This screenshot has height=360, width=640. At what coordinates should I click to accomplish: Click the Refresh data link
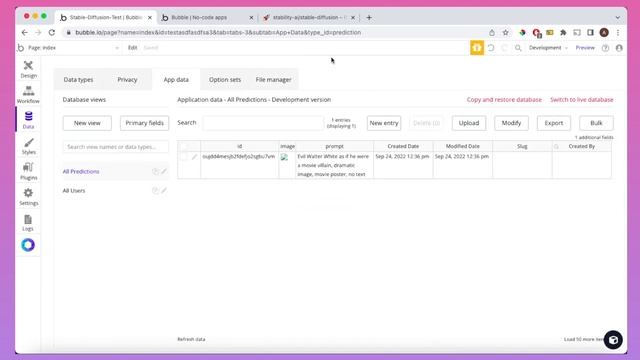pos(191,339)
